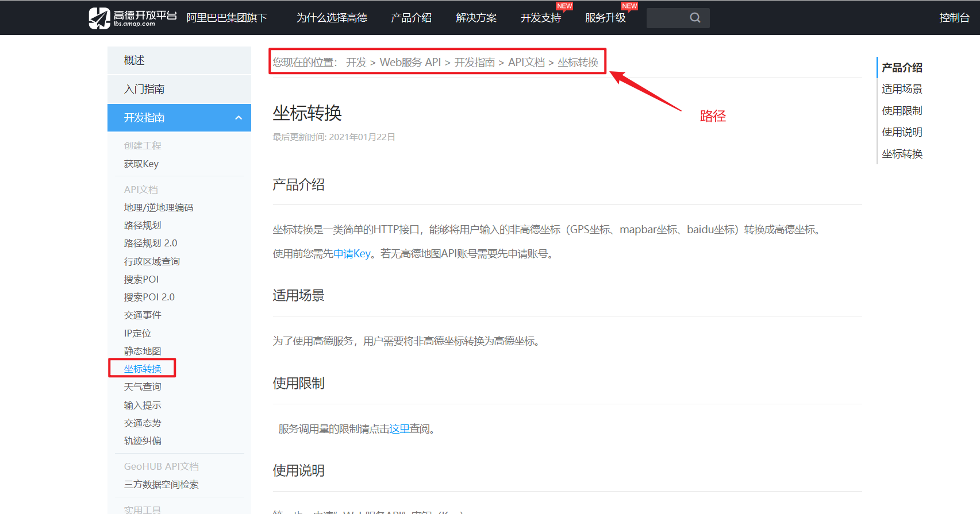
Task: Open 输入提示 documentation
Action: [143, 405]
